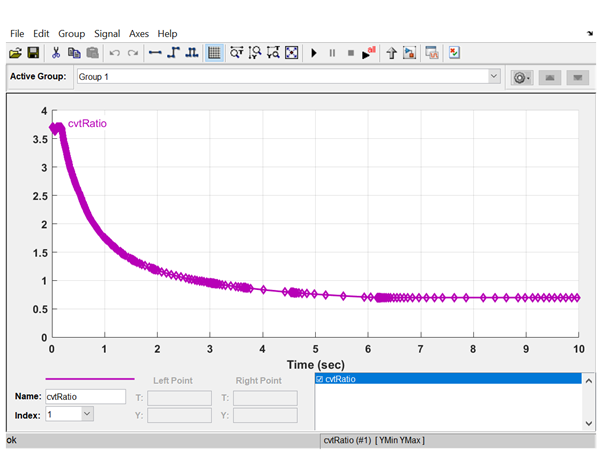Screen dimensions: 602x455
Task: Open the Group menu
Action: (x=71, y=33)
